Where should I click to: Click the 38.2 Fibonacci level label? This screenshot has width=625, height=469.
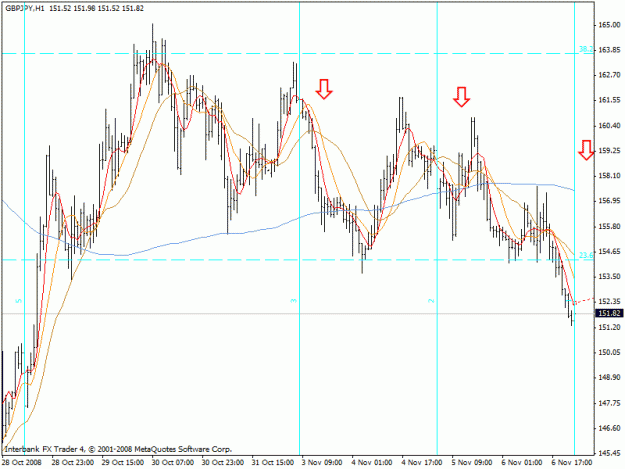tap(586, 49)
